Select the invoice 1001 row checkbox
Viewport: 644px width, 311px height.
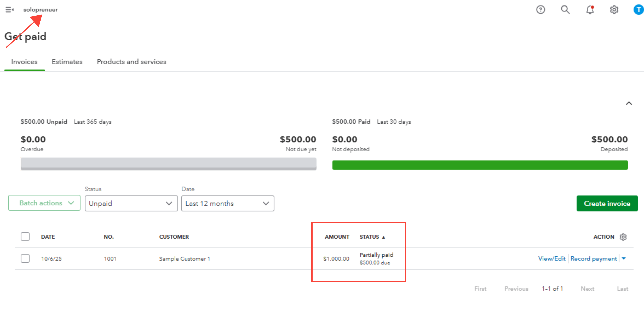(x=25, y=258)
